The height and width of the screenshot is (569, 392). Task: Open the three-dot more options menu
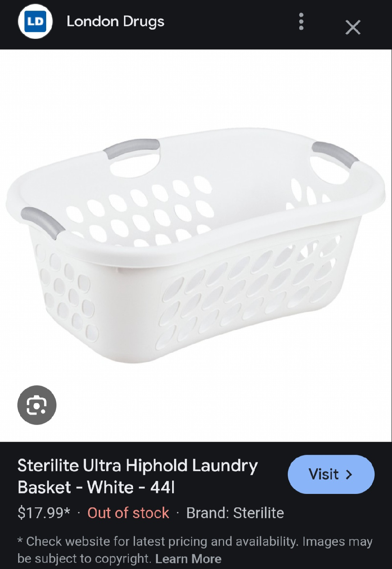pyautogui.click(x=301, y=21)
